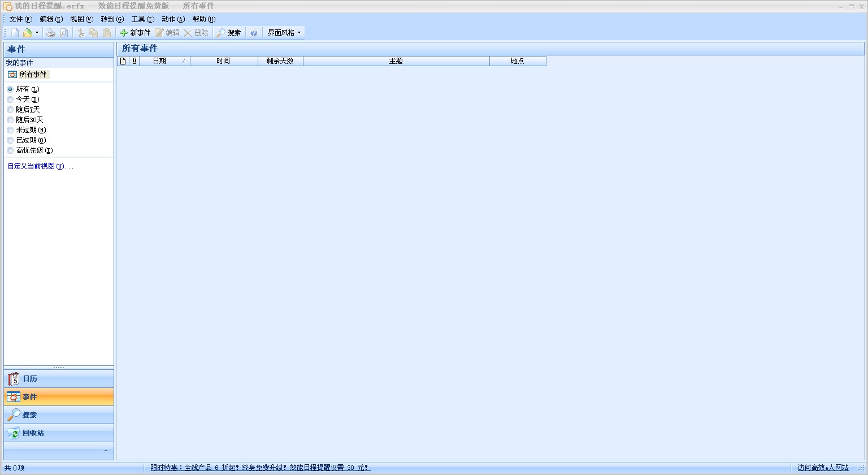Click the 自定义当前视图 link
Screen dimensions: 868x475
pos(40,166)
